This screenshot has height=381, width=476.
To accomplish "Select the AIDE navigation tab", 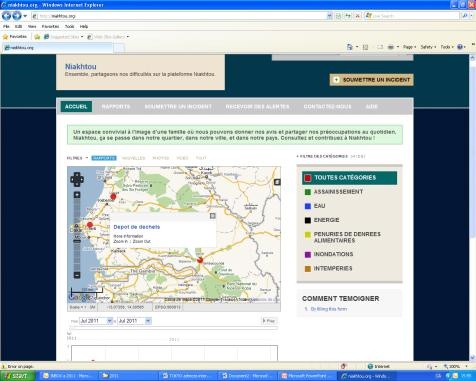I will 372,106.
